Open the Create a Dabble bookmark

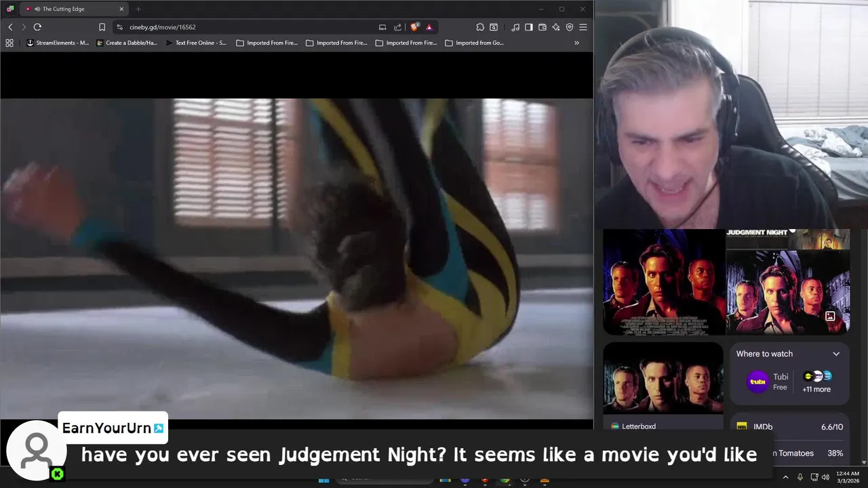(x=127, y=43)
